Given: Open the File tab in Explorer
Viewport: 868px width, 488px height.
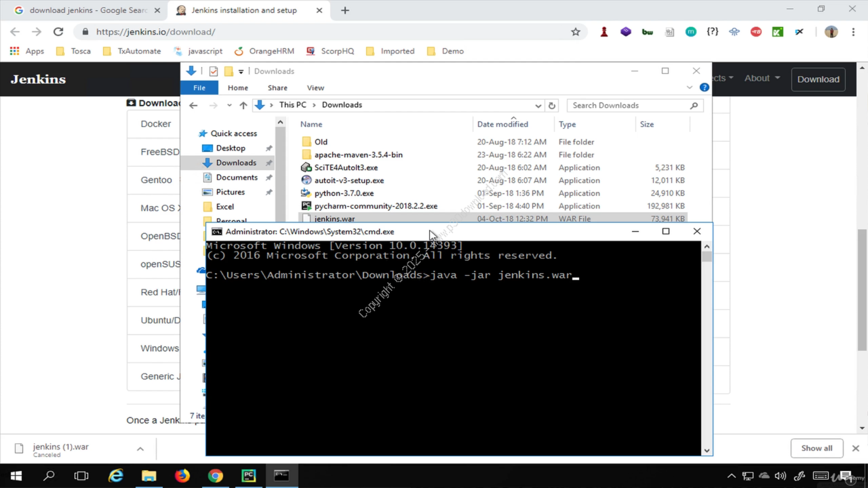Looking at the screenshot, I should [199, 88].
